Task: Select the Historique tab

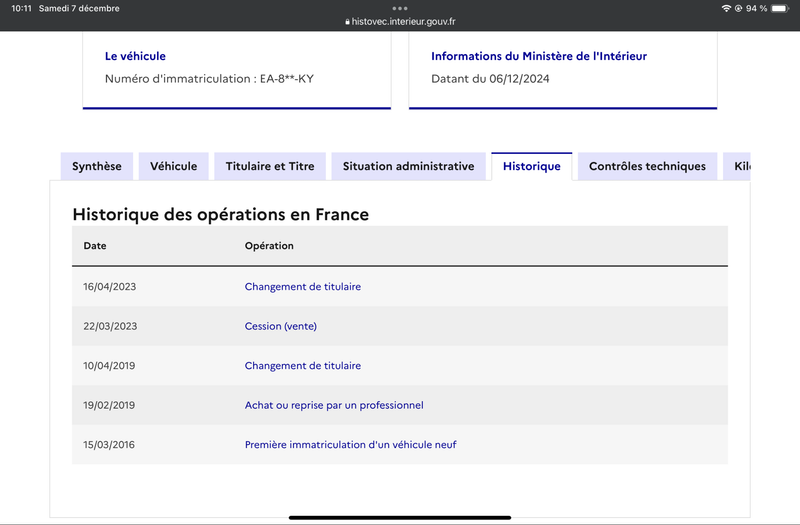Action: (x=532, y=166)
